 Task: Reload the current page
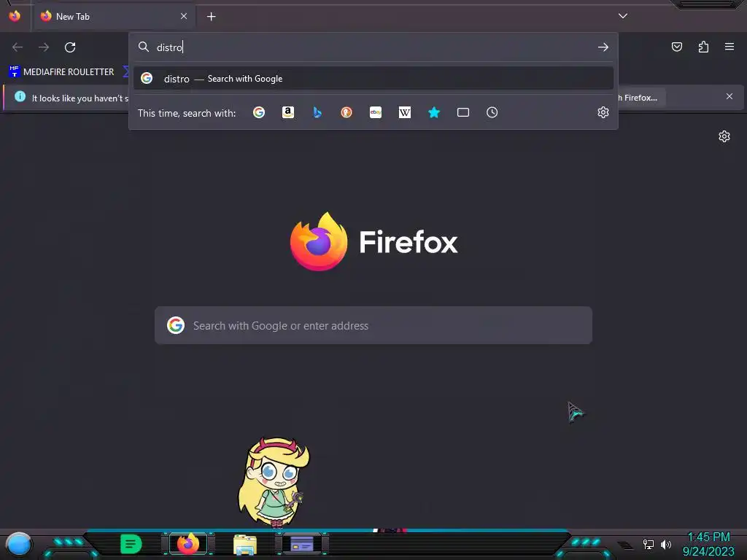click(x=70, y=47)
